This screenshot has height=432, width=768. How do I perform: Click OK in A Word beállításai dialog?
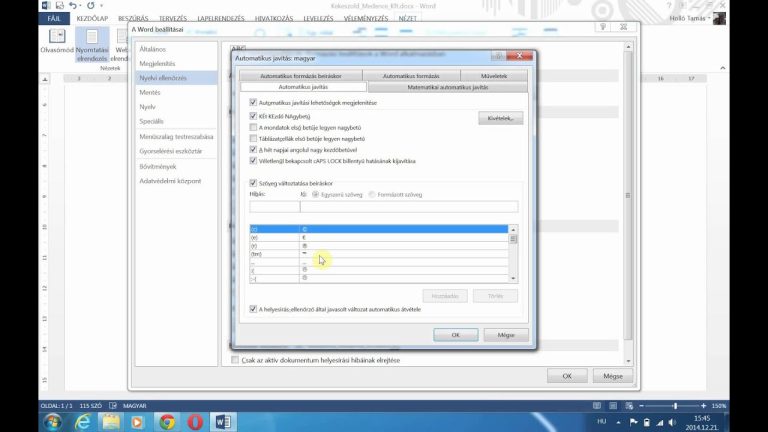567,376
